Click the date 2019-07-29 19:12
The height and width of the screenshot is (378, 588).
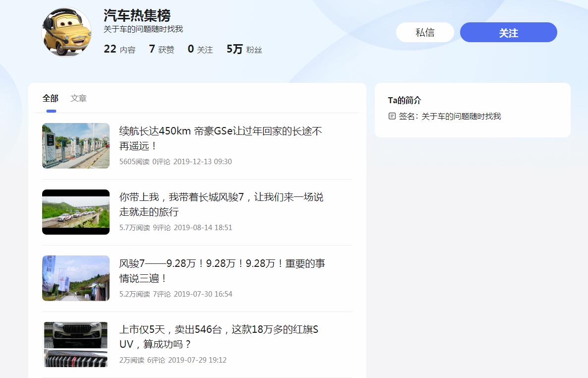197,360
